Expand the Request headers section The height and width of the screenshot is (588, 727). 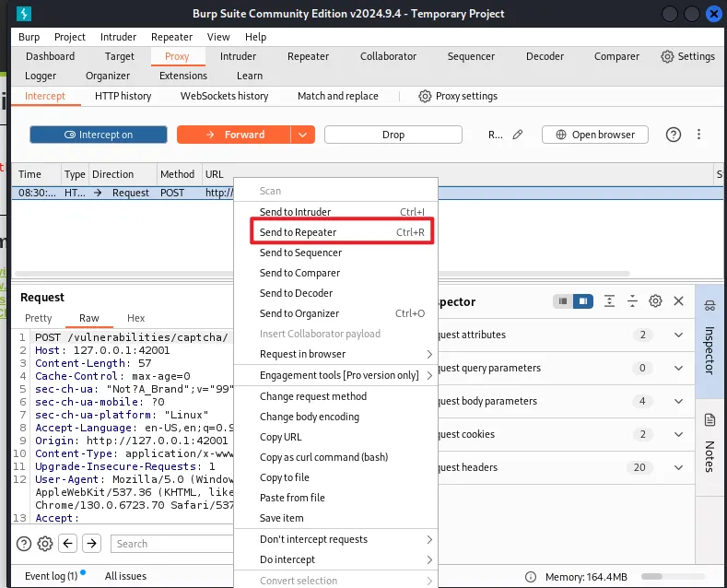coord(678,467)
